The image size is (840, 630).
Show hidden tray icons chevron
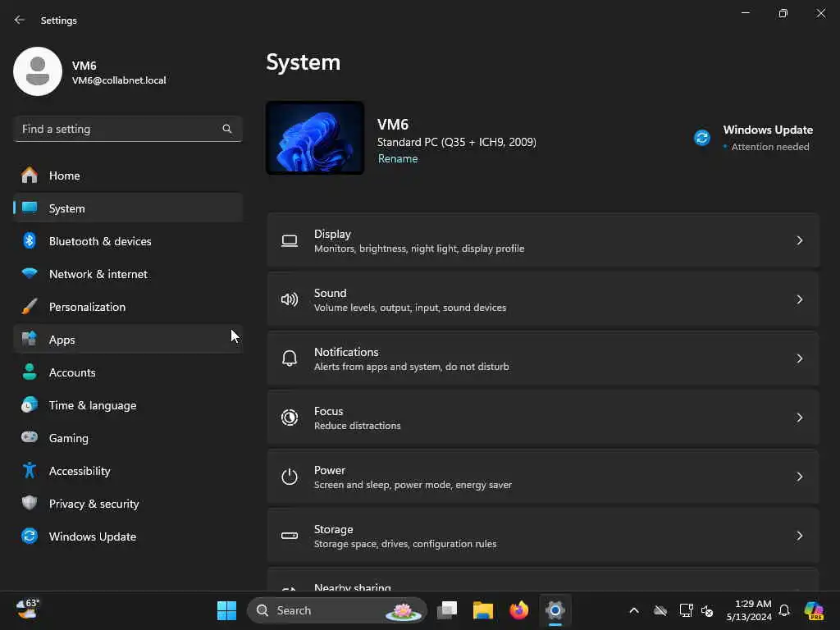pyautogui.click(x=634, y=610)
